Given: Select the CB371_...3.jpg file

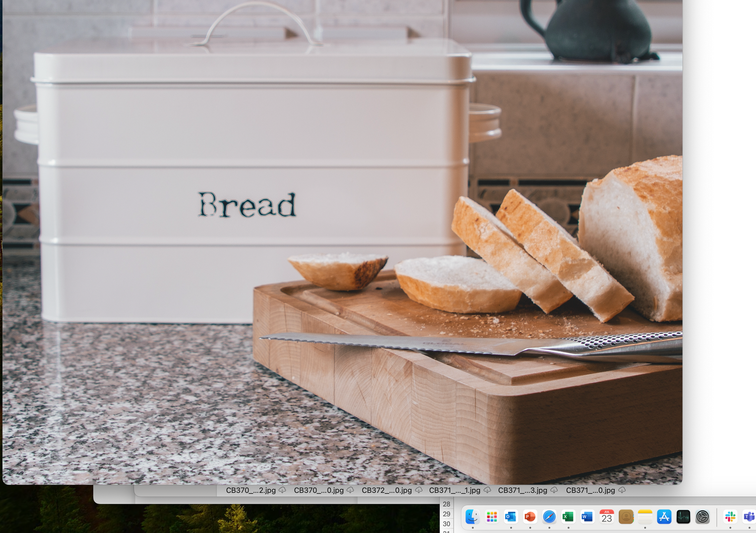Looking at the screenshot, I should pos(522,490).
